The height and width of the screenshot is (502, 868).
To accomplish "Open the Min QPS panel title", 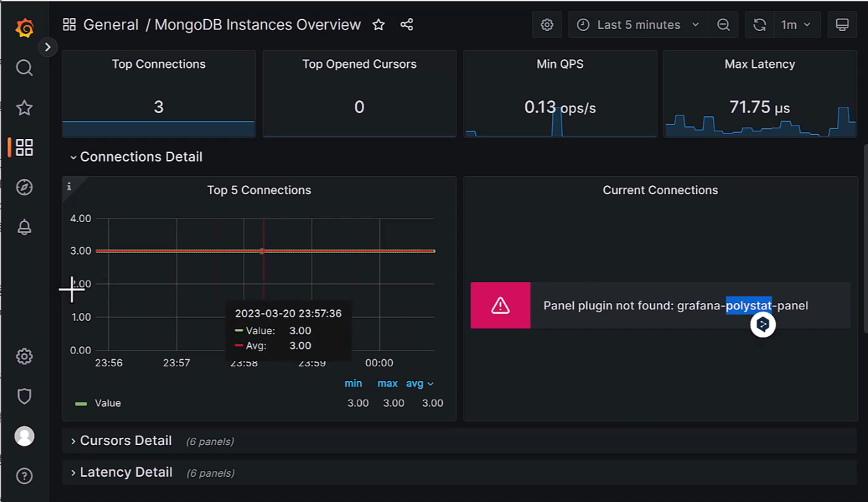I will (x=560, y=64).
